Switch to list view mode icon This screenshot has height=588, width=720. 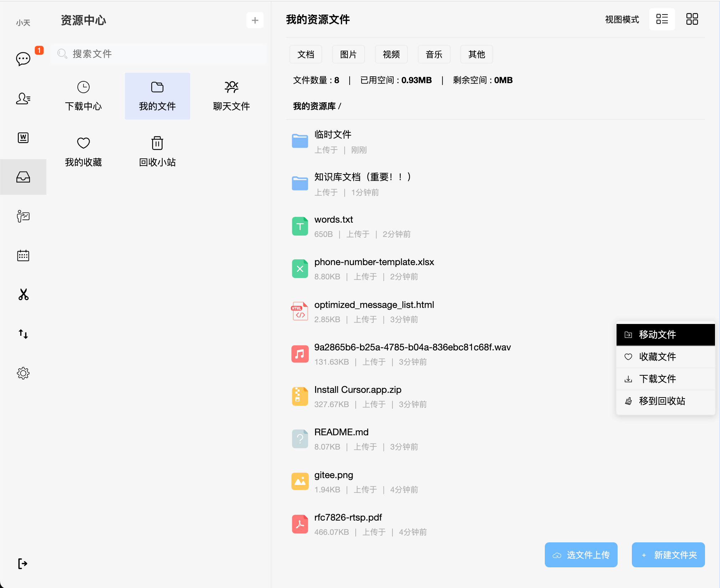click(662, 19)
